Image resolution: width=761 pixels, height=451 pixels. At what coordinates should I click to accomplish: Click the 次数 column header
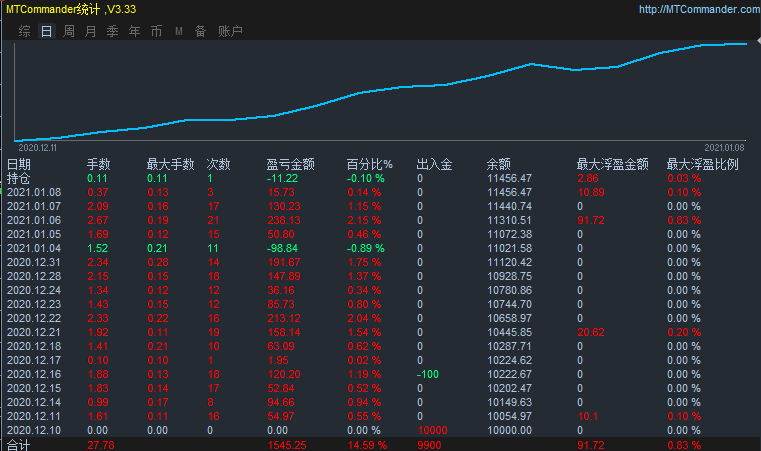point(218,165)
